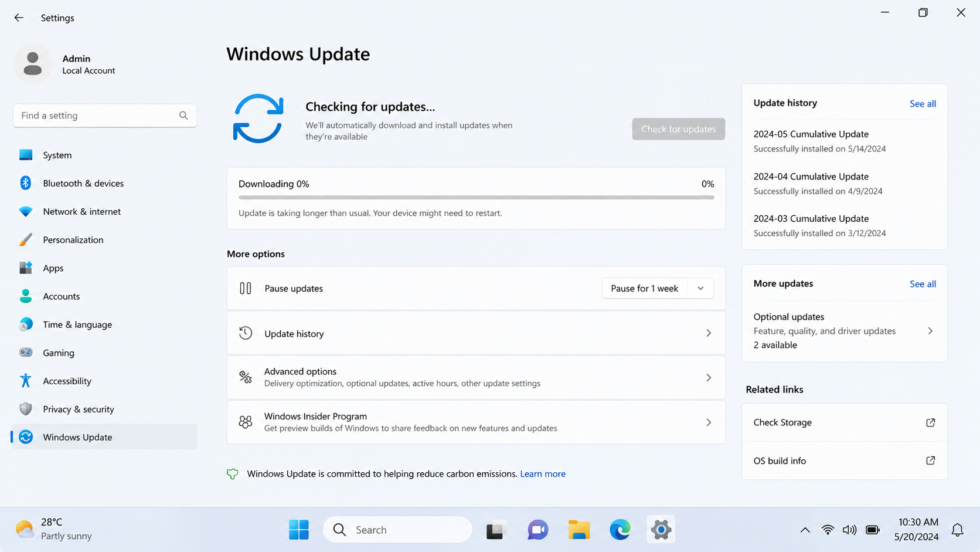
Task: Show hidden tray icons chevron
Action: [805, 530]
